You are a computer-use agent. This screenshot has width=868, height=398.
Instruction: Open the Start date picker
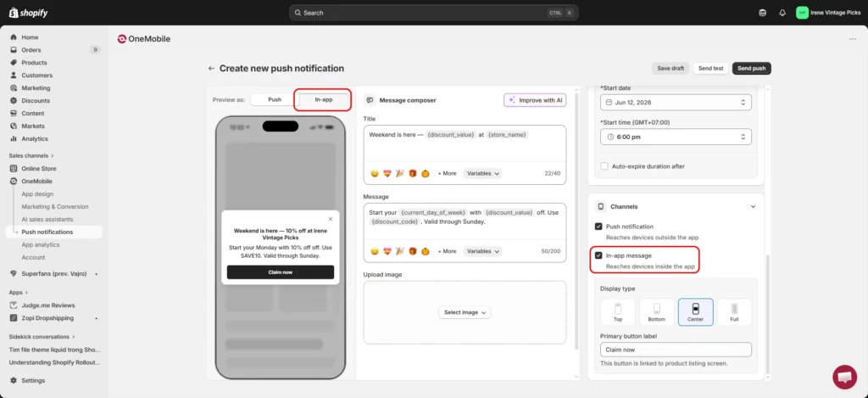tap(676, 103)
